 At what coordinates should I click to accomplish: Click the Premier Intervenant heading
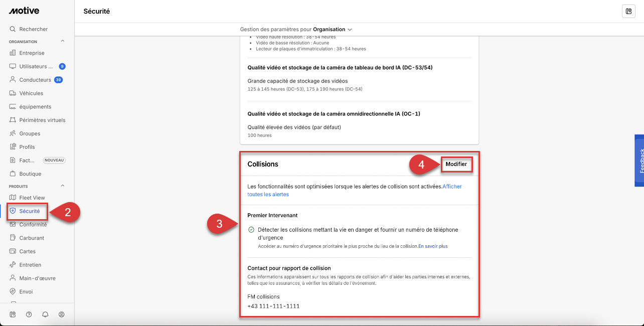[272, 215]
